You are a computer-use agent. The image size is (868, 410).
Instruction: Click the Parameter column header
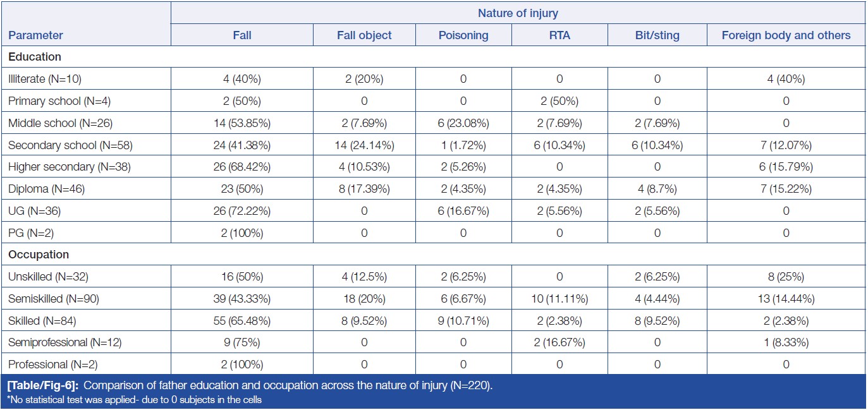[x=35, y=35]
